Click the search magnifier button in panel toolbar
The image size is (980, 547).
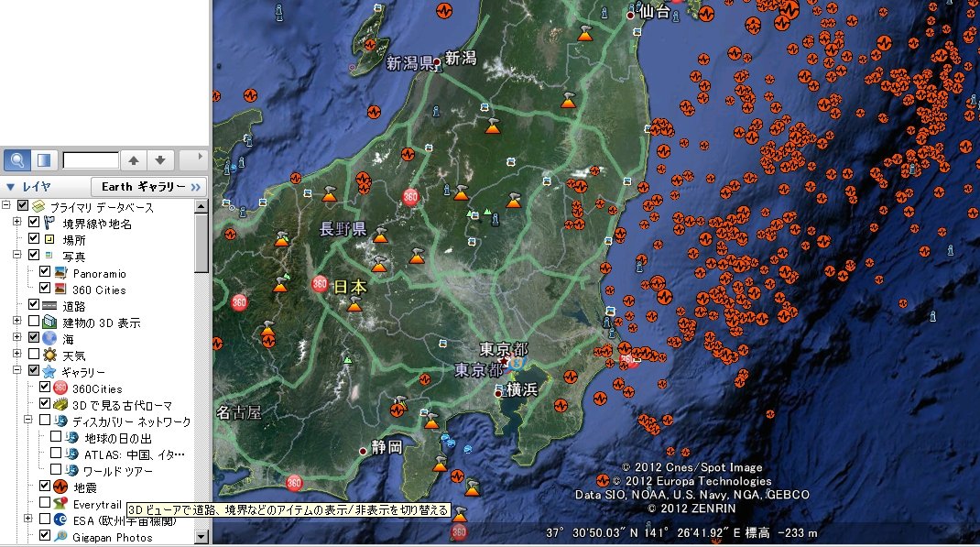click(16, 160)
